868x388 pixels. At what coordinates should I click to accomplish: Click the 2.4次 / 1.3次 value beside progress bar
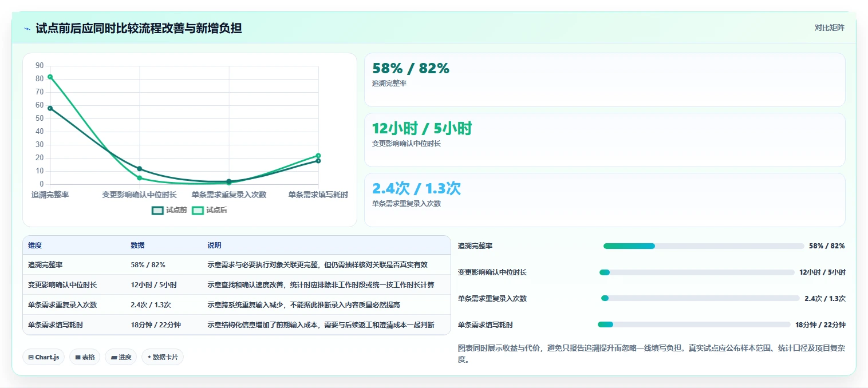pos(825,298)
